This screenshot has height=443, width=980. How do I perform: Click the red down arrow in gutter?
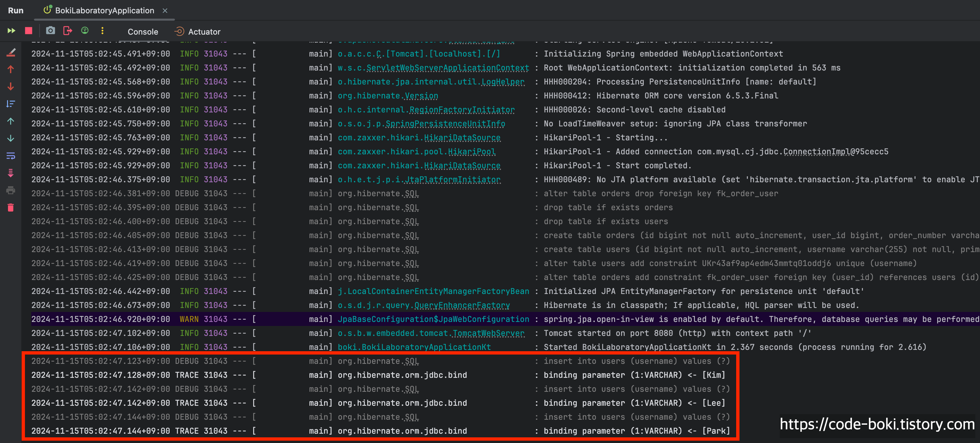[11, 87]
